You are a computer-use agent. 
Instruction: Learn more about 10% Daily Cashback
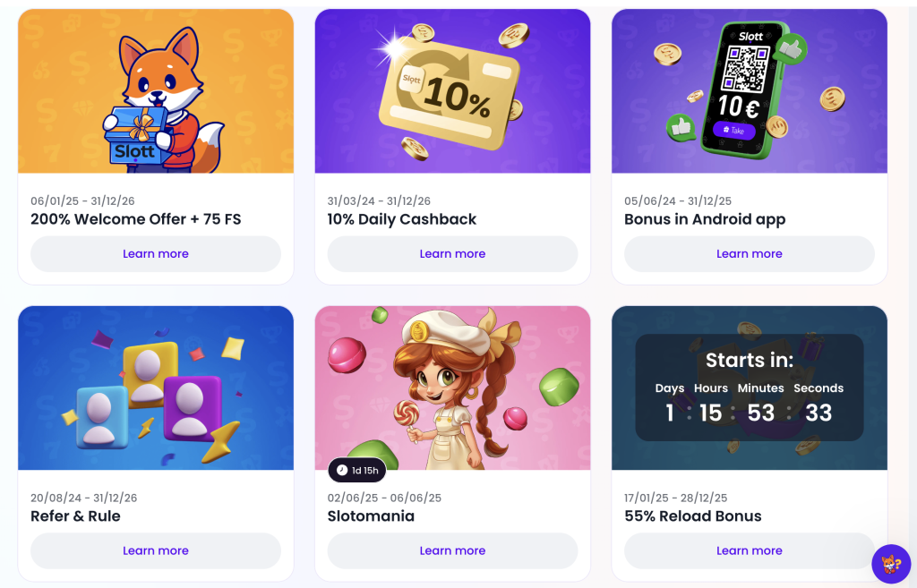coord(452,253)
